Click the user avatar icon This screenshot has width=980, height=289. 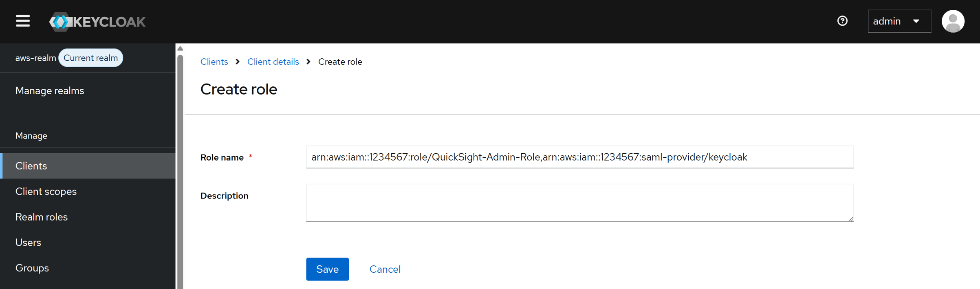(953, 21)
